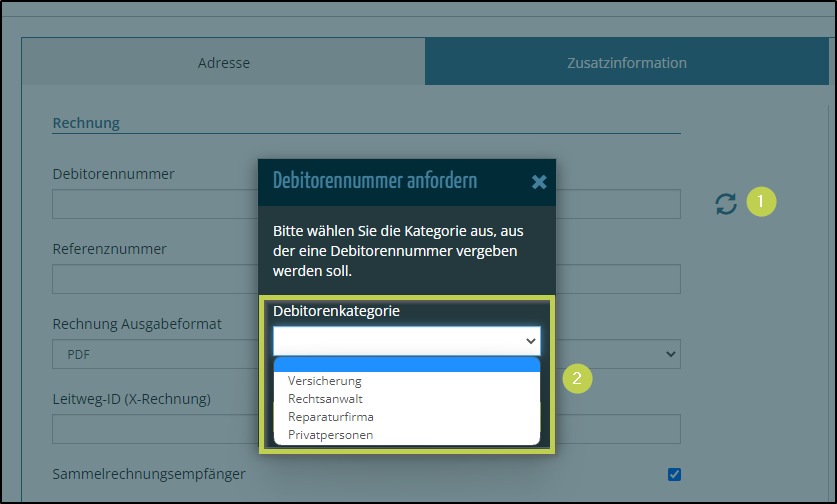Open the Debitorenkategorie dropdown
837x504 pixels.
(406, 341)
